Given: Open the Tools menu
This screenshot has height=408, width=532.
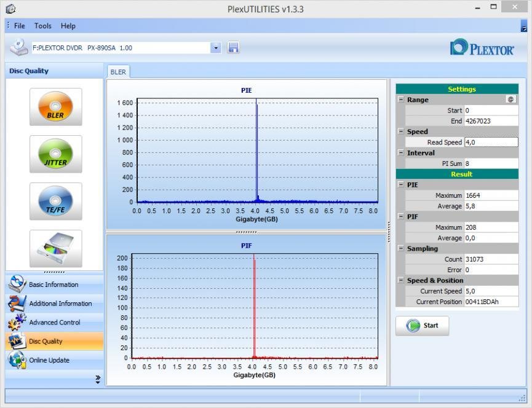Looking at the screenshot, I should point(43,26).
